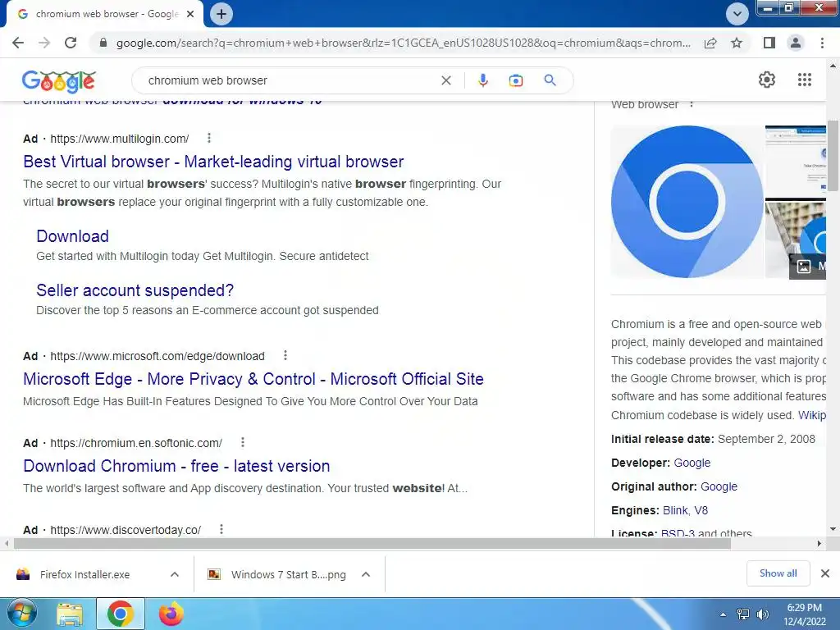Open Windows Explorer from the taskbar
Viewport: 840px width, 630px height.
(70, 614)
